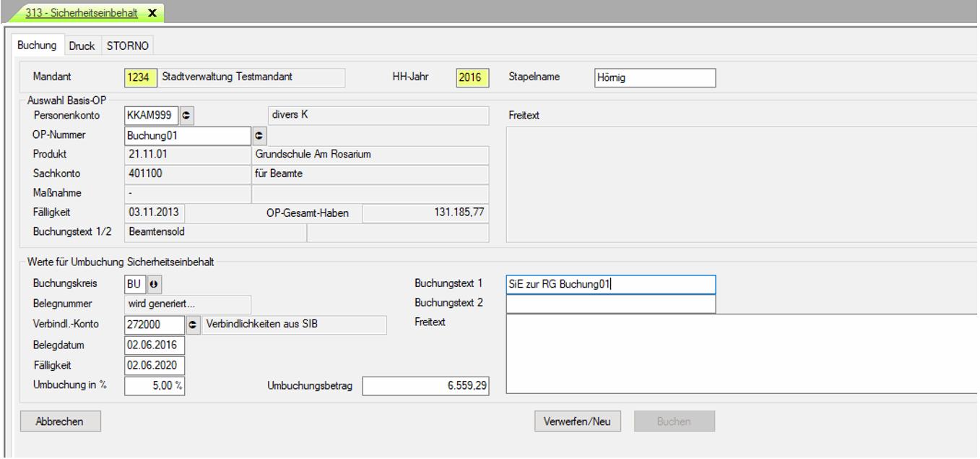Click the Abbrechen button
Viewport: 980px width, 459px height.
coord(60,421)
